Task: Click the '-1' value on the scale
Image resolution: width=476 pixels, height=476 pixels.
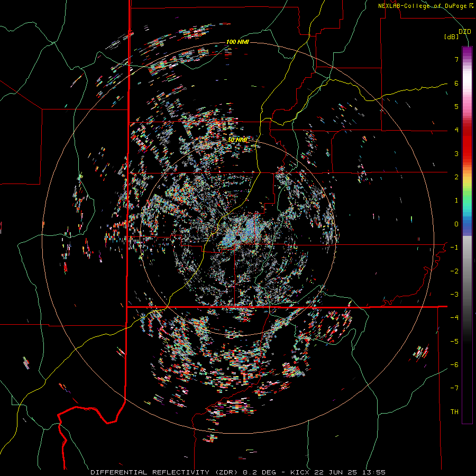Action: click(454, 248)
